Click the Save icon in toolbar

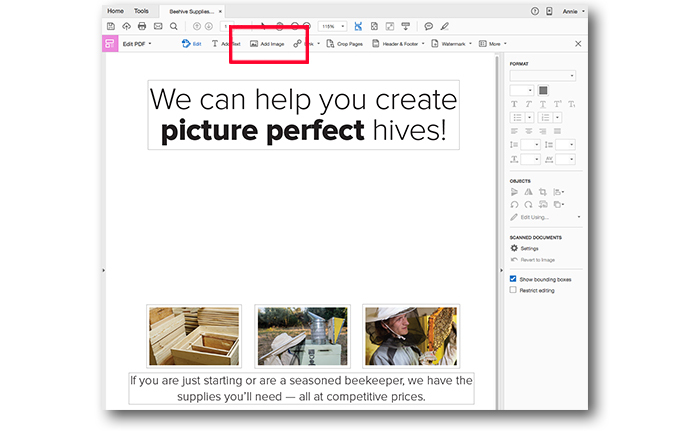tap(111, 26)
